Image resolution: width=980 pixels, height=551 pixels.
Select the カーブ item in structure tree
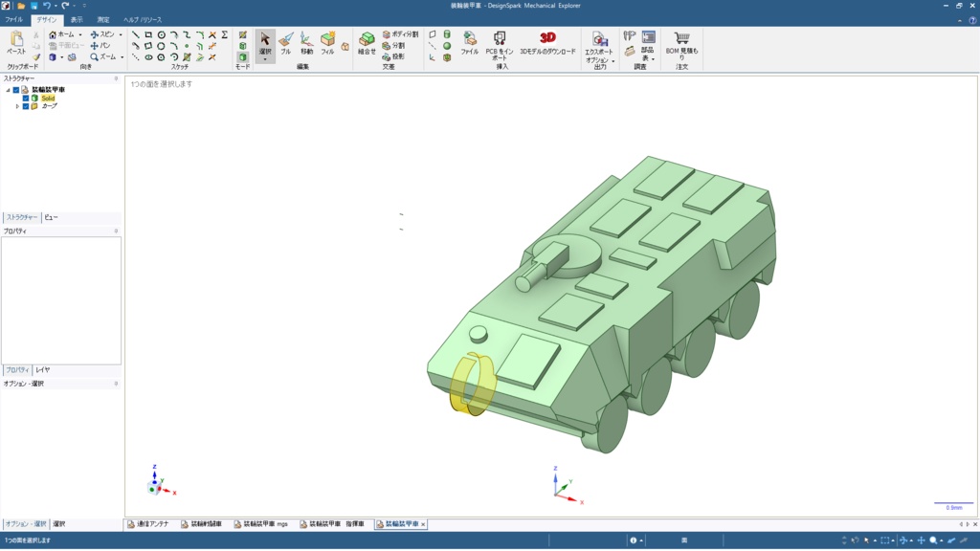click(x=50, y=106)
